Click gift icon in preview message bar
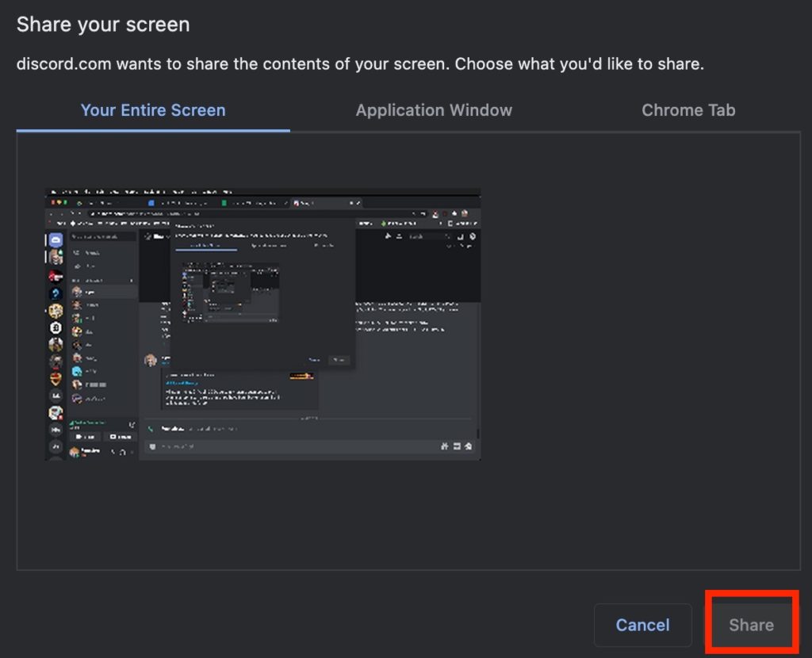Screen dimensions: 812x658 tap(444, 446)
